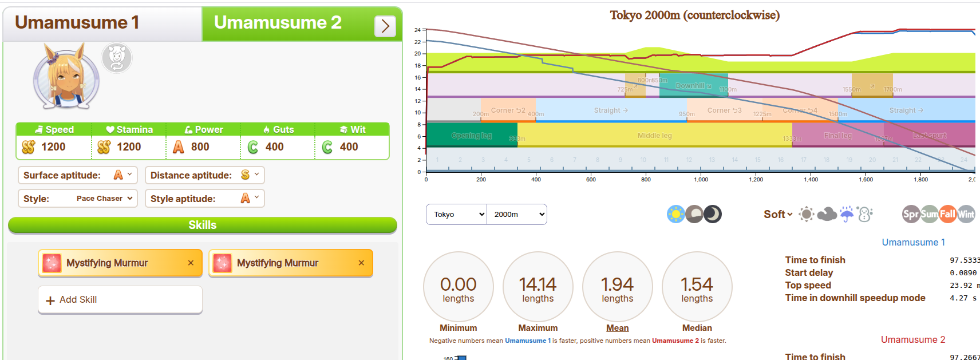The width and height of the screenshot is (980, 360).
Task: Click the Tokyo 2000m chart title
Action: pyautogui.click(x=695, y=15)
